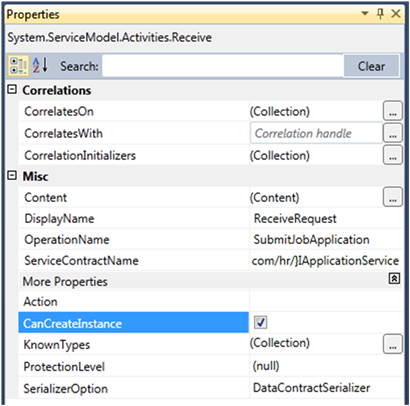The width and height of the screenshot is (410, 406).
Task: Edit the Correlation handle field
Action: 316,133
